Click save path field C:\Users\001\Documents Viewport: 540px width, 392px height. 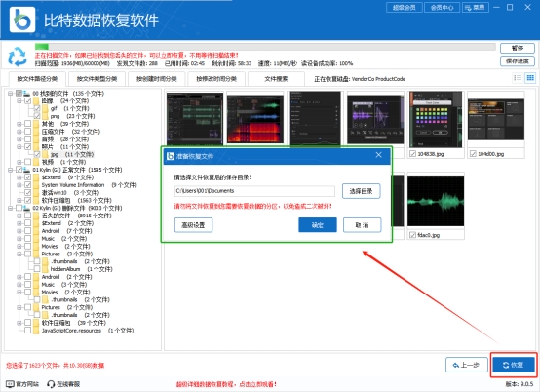point(254,191)
